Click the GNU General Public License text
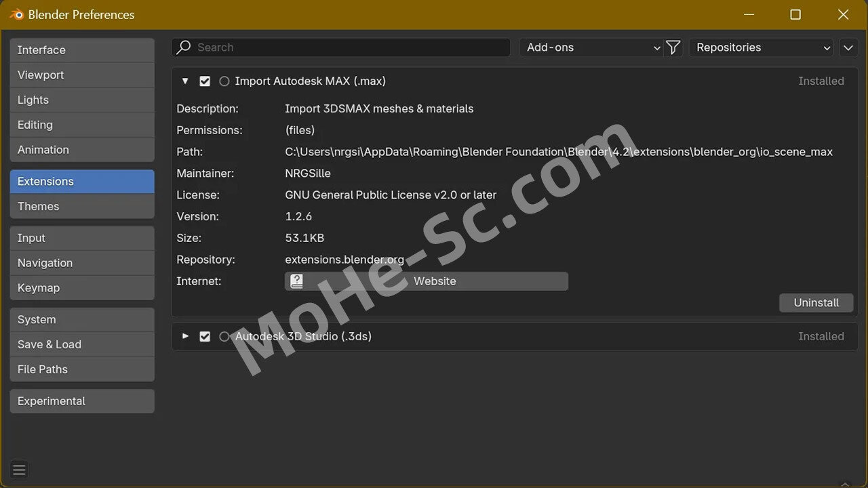Viewport: 868px width, 488px height. [391, 195]
